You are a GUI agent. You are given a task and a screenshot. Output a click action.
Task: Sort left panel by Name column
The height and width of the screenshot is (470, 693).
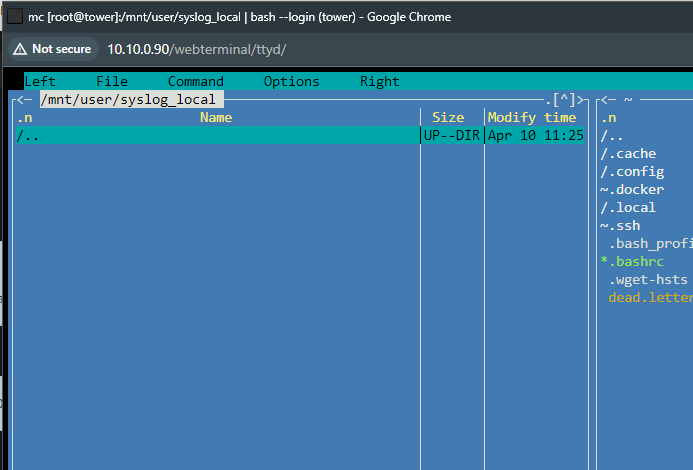click(216, 118)
